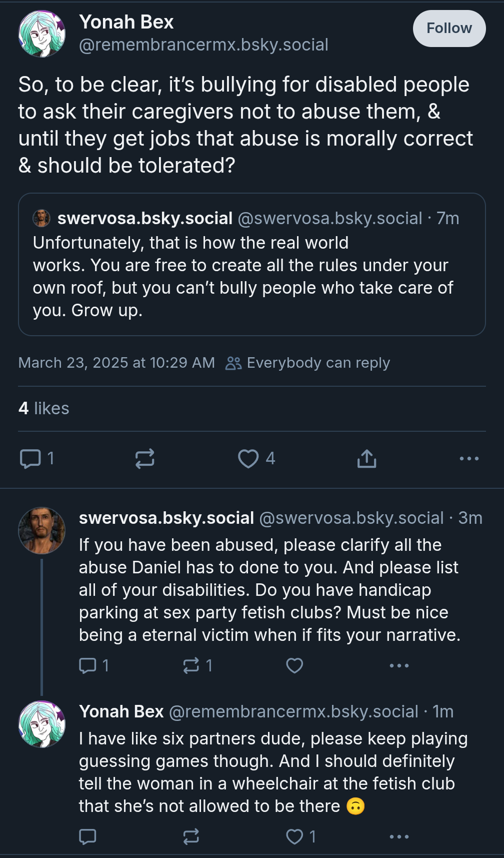Reply to Yonah Bex's last comment

coord(87,836)
